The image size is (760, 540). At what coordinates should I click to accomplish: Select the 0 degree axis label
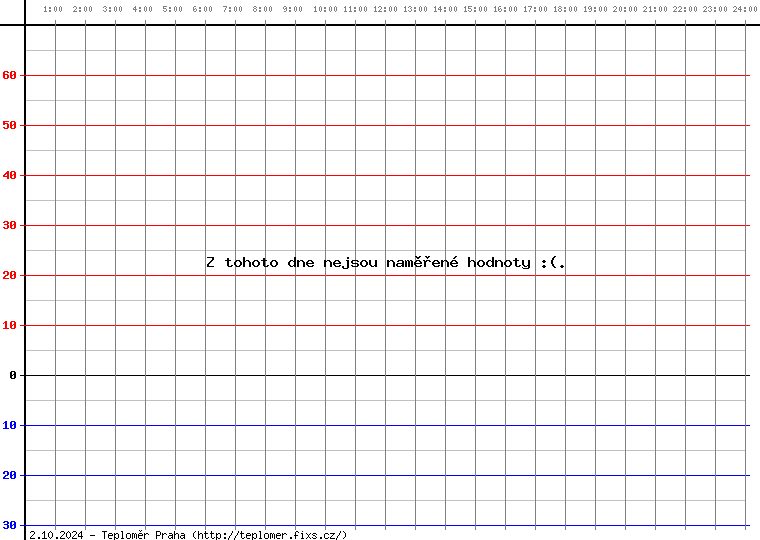[x=12, y=375]
